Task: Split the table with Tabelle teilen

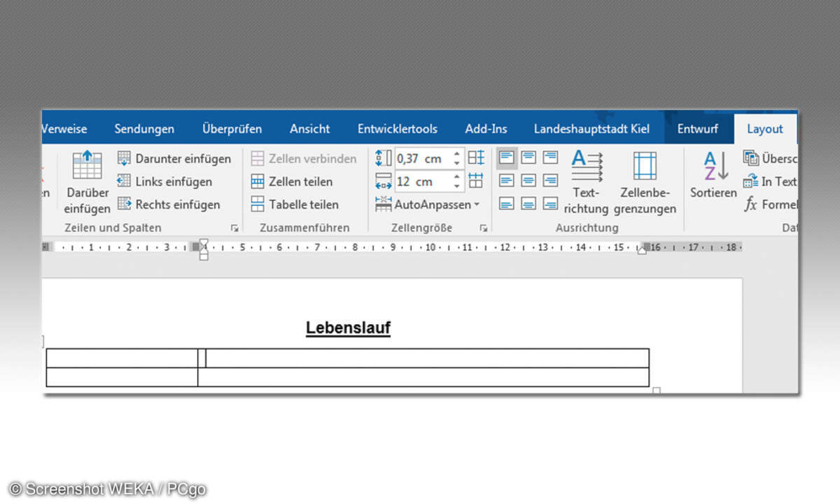Action: (295, 204)
